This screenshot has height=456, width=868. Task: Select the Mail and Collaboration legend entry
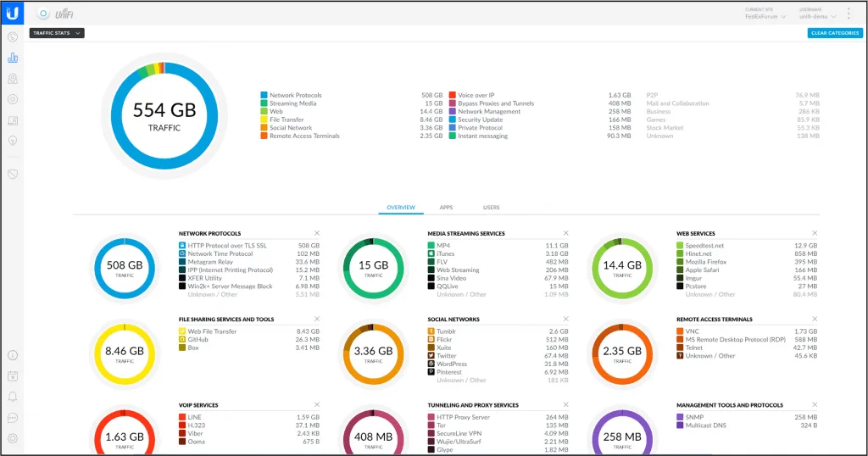pyautogui.click(x=677, y=103)
